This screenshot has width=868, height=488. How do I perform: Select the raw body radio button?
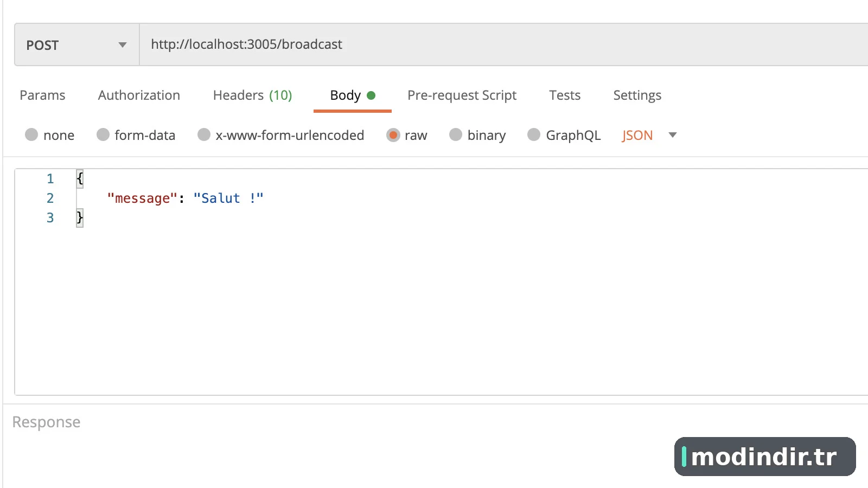coord(393,134)
